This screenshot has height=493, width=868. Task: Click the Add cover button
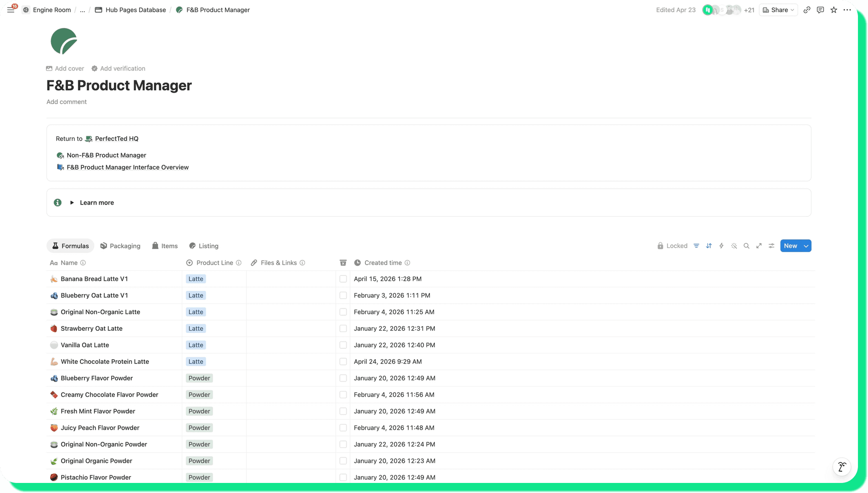[x=65, y=68]
